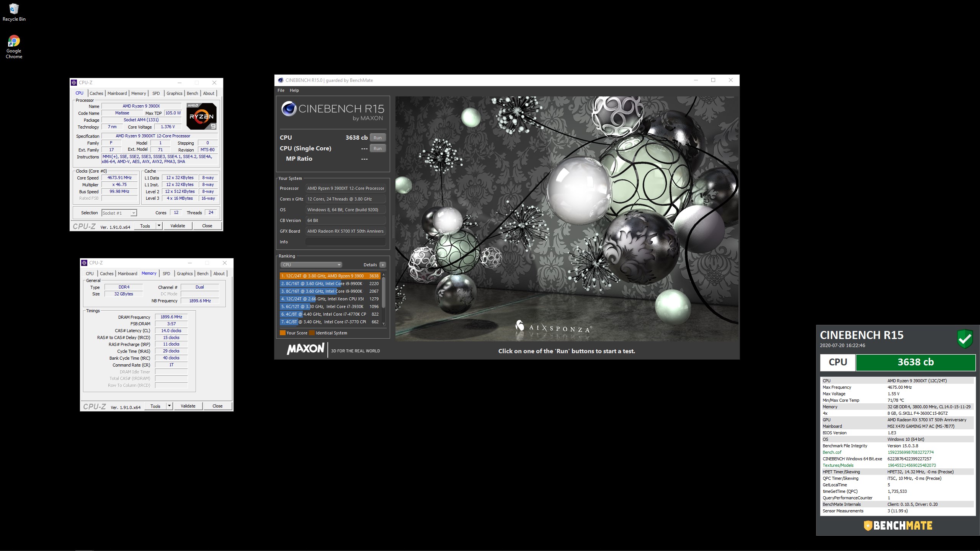Screen dimensions: 980x551
Task: Run the CPU Single Core test
Action: pos(377,148)
